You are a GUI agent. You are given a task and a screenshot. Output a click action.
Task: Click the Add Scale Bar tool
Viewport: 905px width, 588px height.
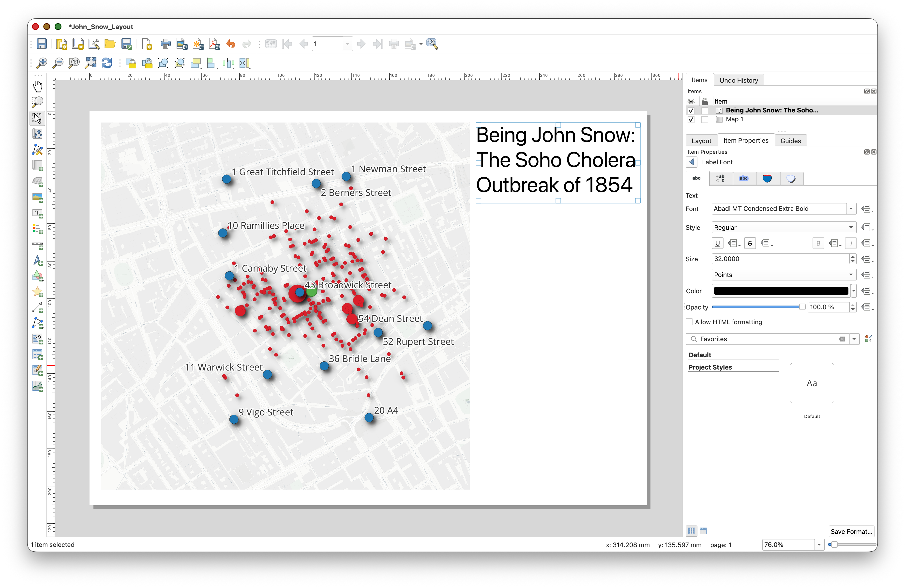click(x=37, y=245)
